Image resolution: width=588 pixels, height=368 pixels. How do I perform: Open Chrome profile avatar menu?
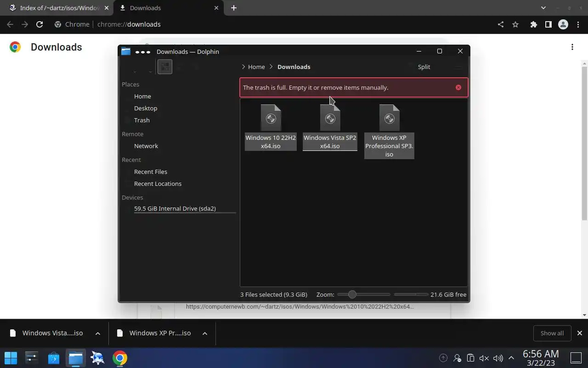[x=563, y=24]
